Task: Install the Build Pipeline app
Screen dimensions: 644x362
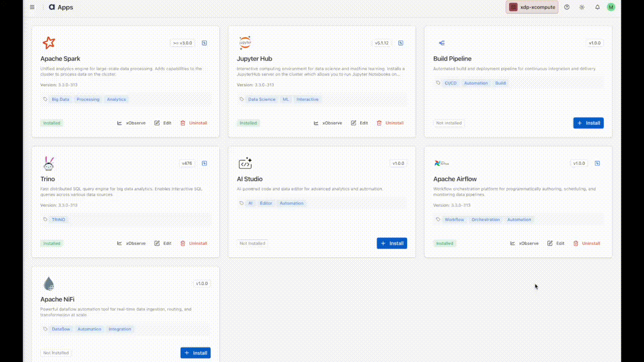Action: (x=588, y=123)
